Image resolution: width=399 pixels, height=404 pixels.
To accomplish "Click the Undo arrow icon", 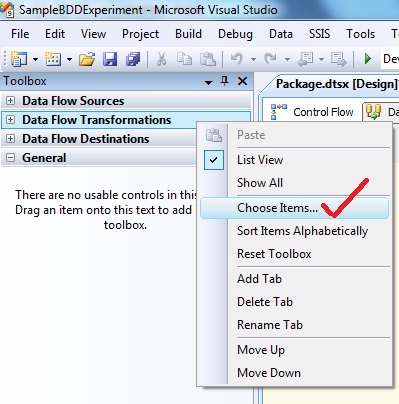I will (x=237, y=59).
